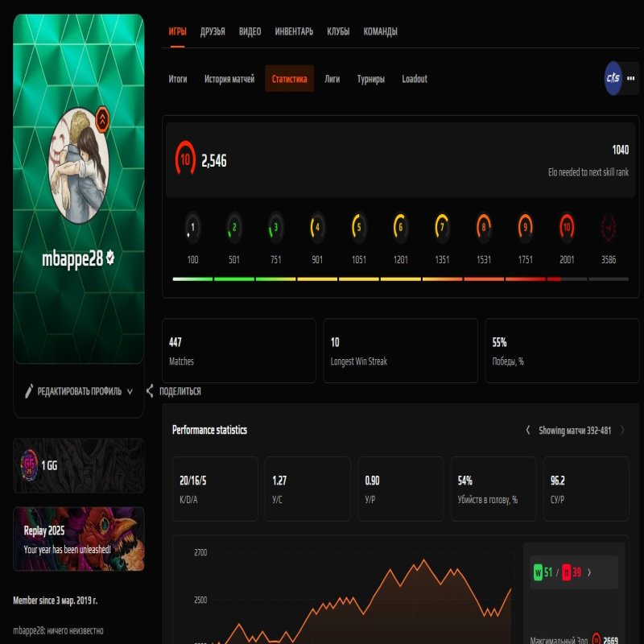
Task: Select the level 8 skill rank icon
Action: pyautogui.click(x=484, y=228)
